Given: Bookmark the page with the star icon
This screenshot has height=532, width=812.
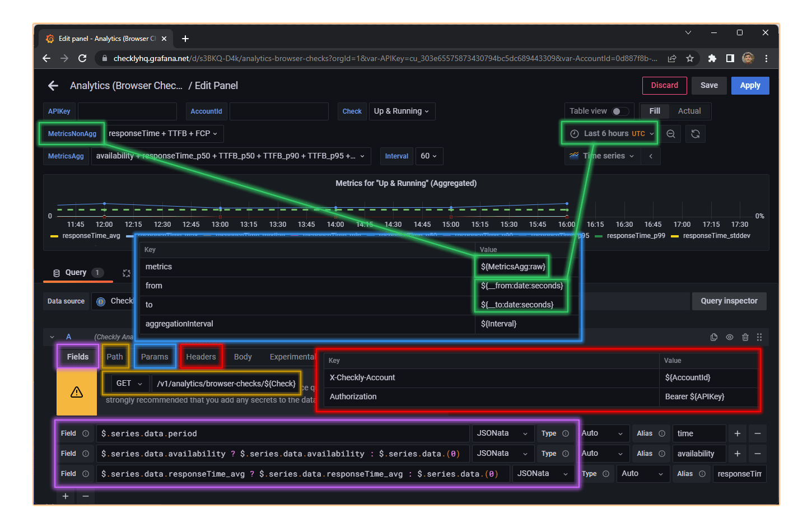Looking at the screenshot, I should pos(690,58).
